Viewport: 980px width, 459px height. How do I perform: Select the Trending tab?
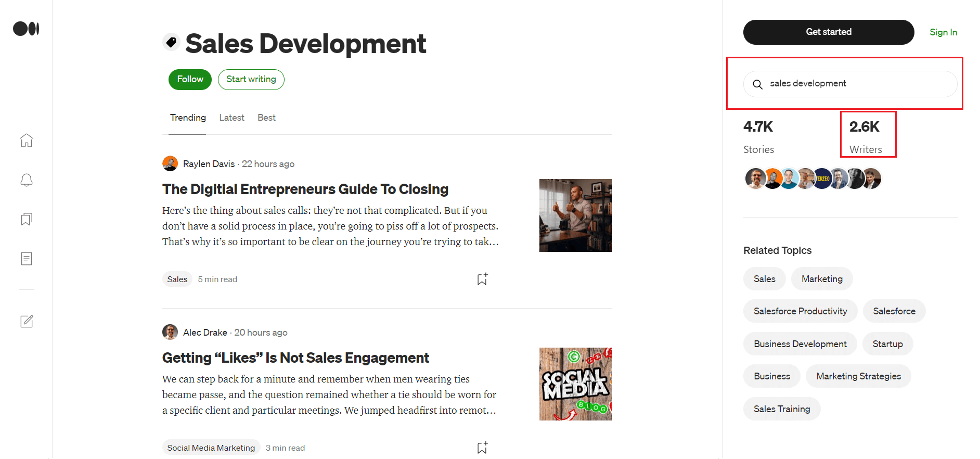(x=188, y=118)
